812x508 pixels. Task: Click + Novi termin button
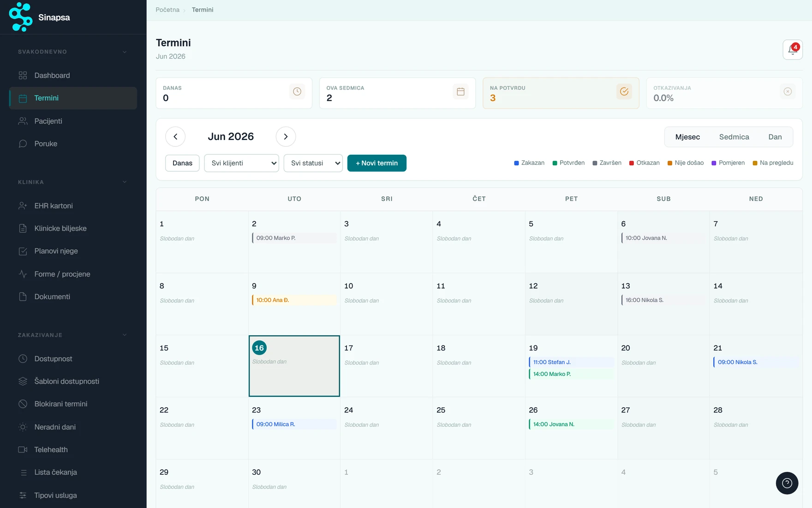(x=377, y=163)
